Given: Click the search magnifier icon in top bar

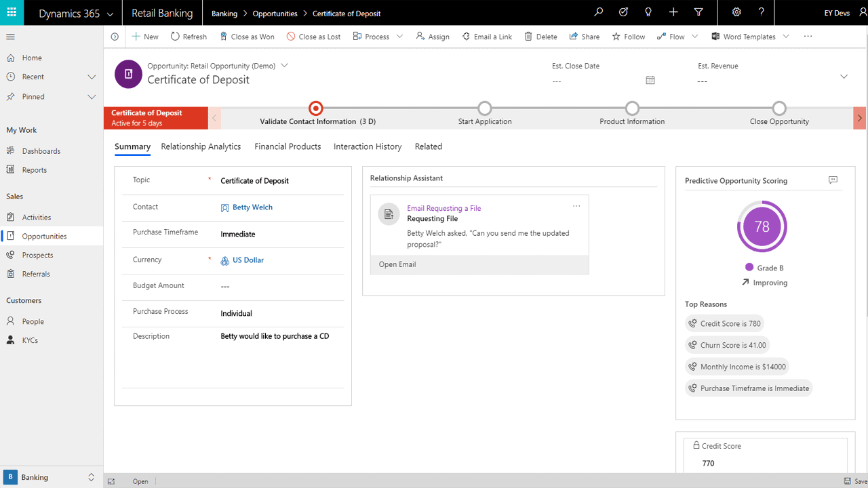Looking at the screenshot, I should pyautogui.click(x=598, y=13).
